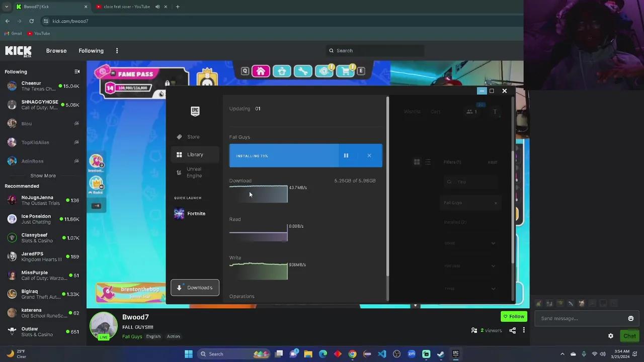
Task: Click the English stream tag
Action: click(153, 336)
